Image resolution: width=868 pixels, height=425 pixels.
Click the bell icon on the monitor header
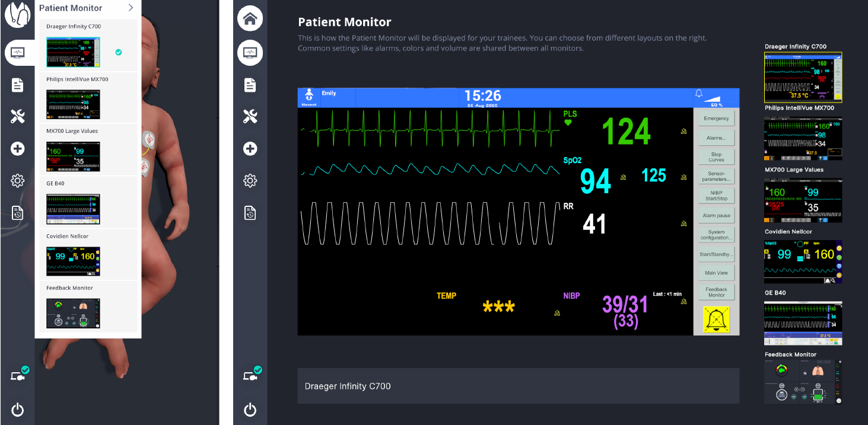pos(700,94)
